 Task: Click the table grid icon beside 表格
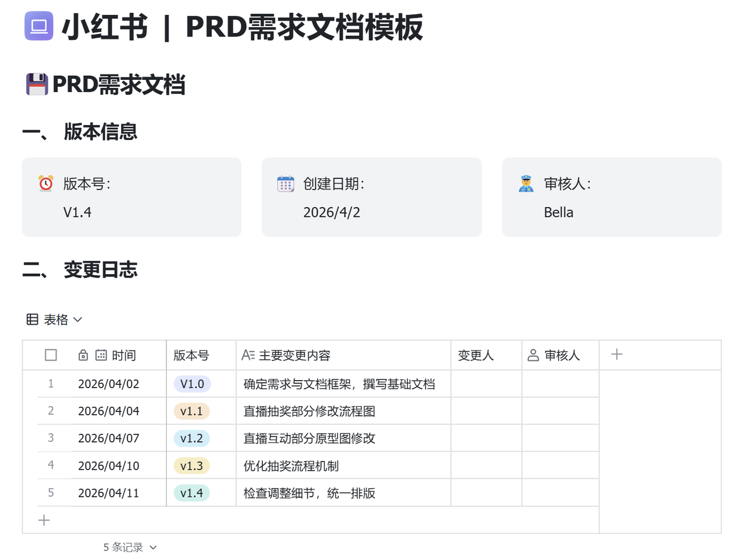[x=32, y=319]
